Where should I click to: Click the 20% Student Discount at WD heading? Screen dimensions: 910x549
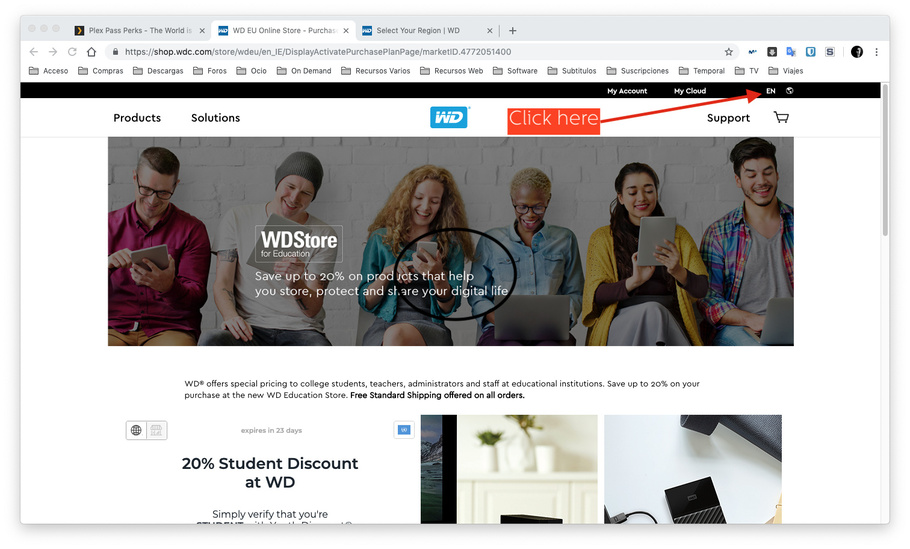click(x=270, y=472)
